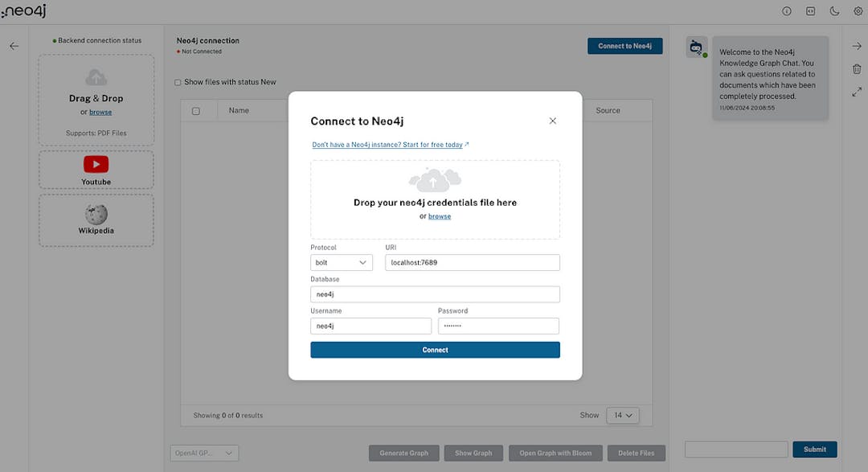Close the Connect to Neo4j dialog
Screen dimensions: 868x472
click(552, 120)
